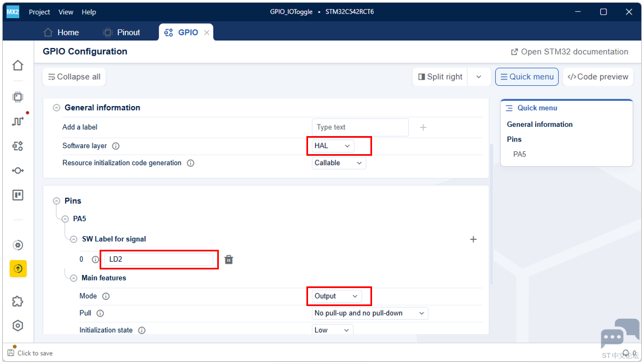Image resolution: width=644 pixels, height=364 pixels.
Task: Open the Split right options arrow
Action: [x=479, y=77]
